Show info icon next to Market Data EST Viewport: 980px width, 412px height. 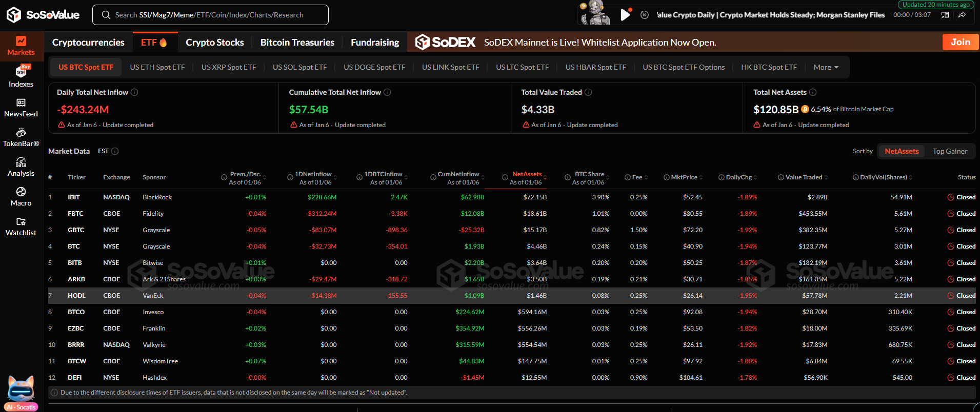click(115, 151)
